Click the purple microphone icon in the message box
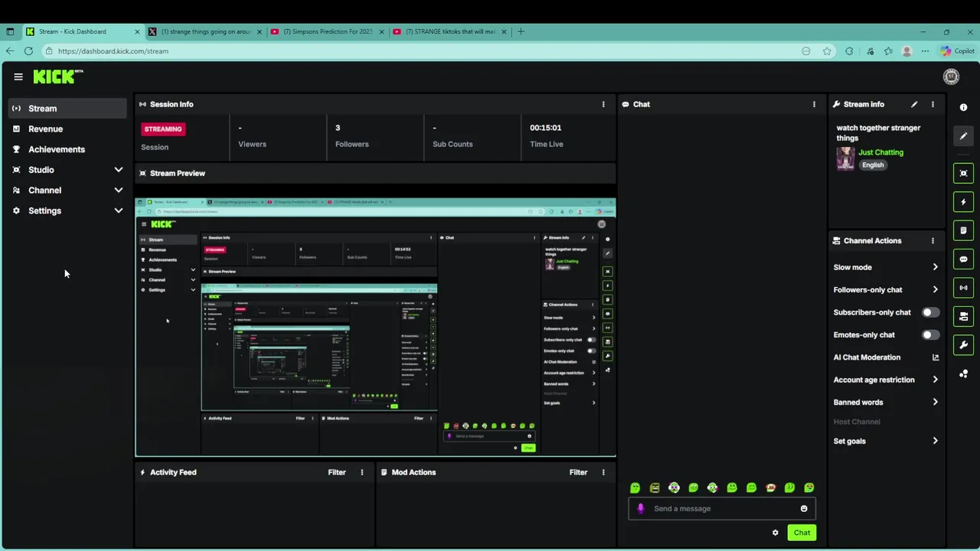This screenshot has width=980, height=551. (x=641, y=508)
